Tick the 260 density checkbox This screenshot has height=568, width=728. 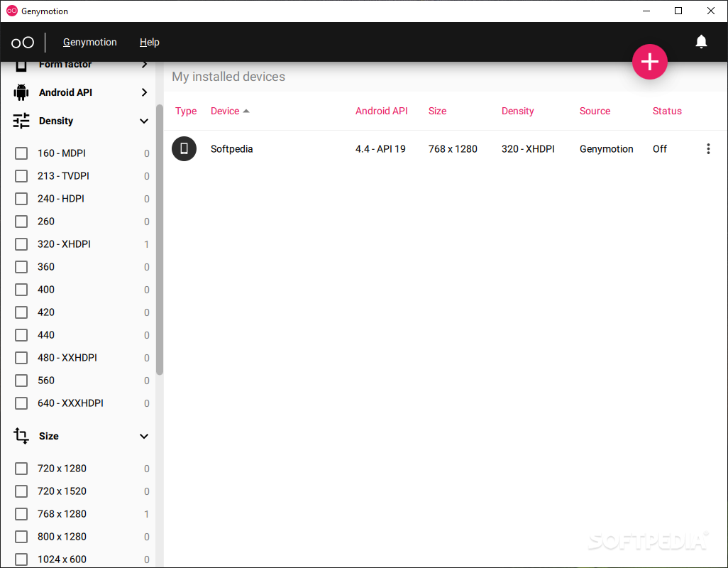point(21,222)
